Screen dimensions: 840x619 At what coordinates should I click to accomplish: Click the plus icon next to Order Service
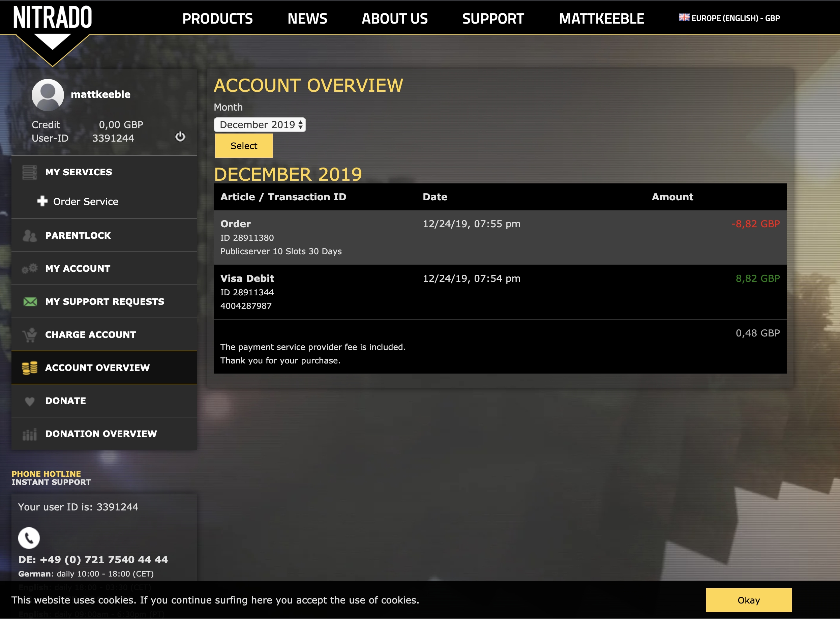42,201
